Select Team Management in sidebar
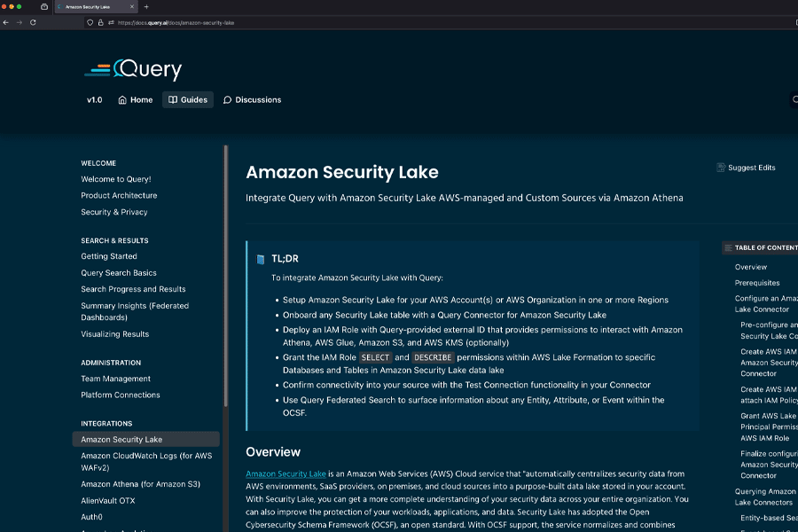Image resolution: width=798 pixels, height=532 pixels. [115, 379]
